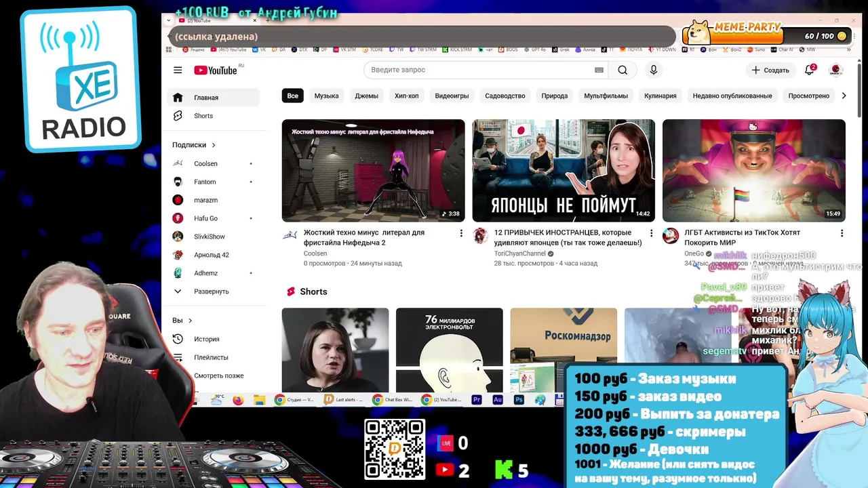
Task: Open the Арнольд 42 subscription channel
Action: (x=213, y=255)
